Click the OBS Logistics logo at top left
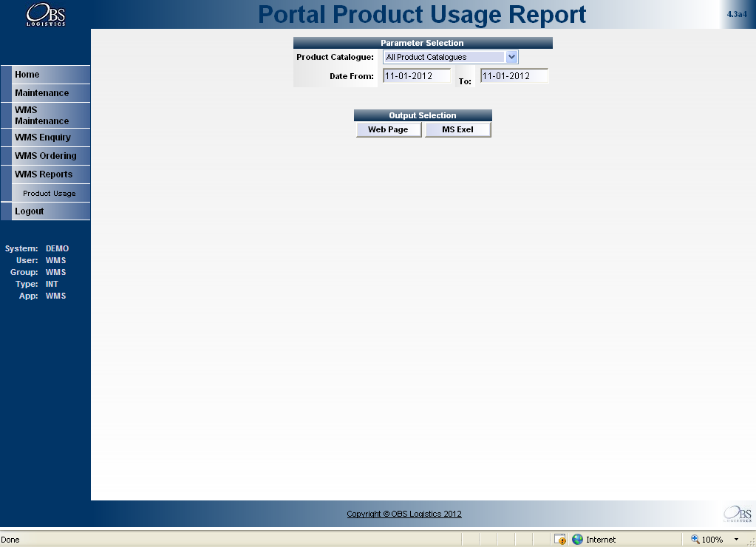This screenshot has height=547, width=756. pos(46,15)
